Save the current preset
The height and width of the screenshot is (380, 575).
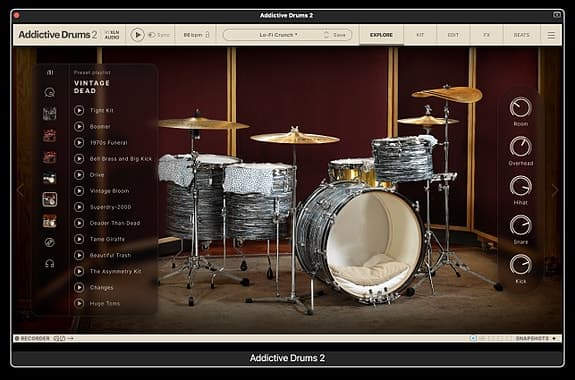tap(339, 35)
